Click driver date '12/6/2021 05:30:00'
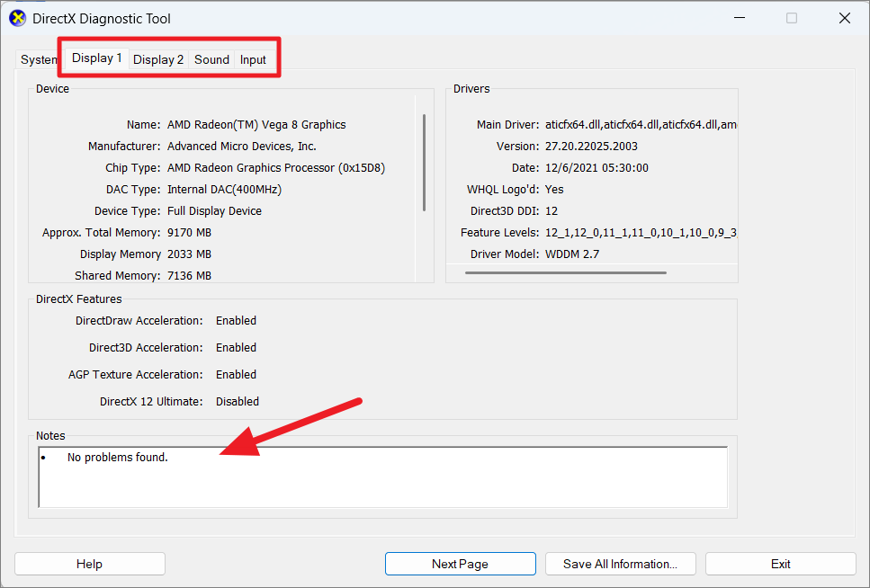Viewport: 870px width, 588px height. (596, 167)
